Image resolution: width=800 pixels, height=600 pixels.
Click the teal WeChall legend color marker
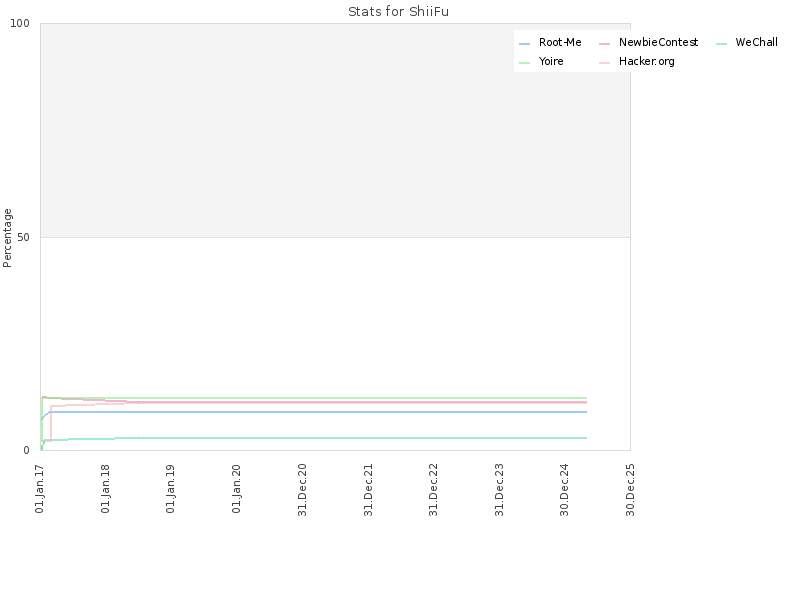(721, 44)
